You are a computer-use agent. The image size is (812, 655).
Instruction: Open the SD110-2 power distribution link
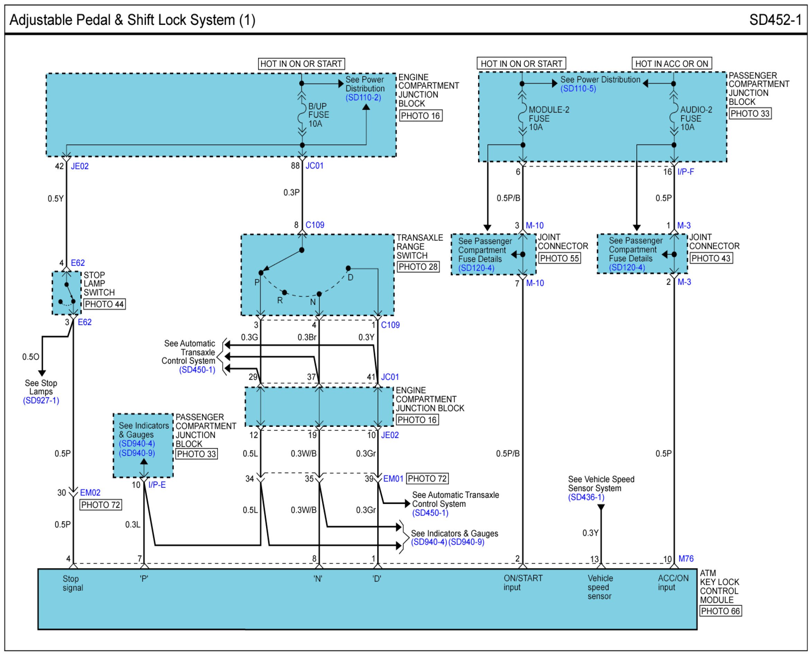363,98
